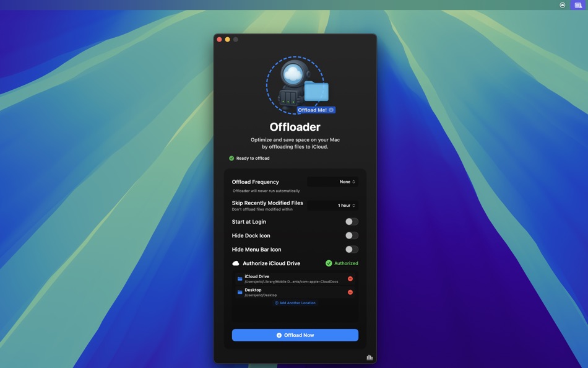Click the blue Offload Now button
This screenshot has height=368, width=588.
[x=295, y=335]
